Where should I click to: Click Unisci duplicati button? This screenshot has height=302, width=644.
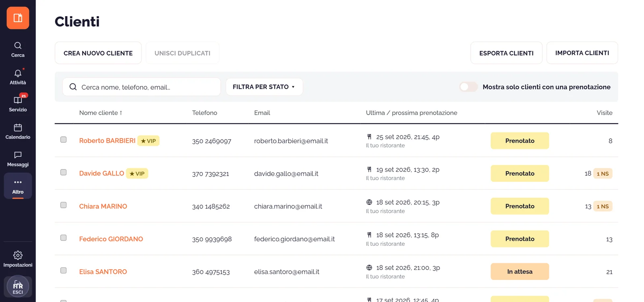[x=182, y=53]
